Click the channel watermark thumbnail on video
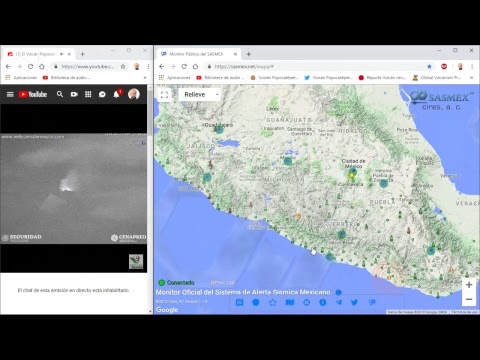Screen dimensions: 480x360 click(136, 262)
